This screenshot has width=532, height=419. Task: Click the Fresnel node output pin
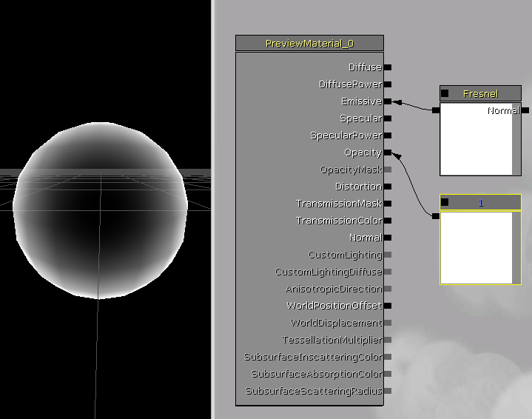(436, 110)
